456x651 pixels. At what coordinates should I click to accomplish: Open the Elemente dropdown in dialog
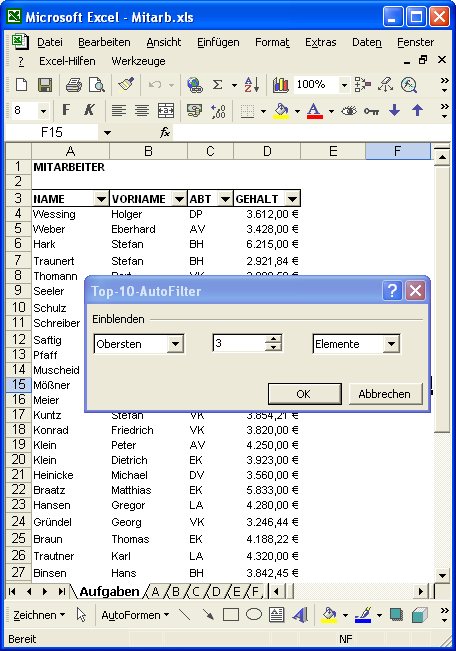pos(391,344)
